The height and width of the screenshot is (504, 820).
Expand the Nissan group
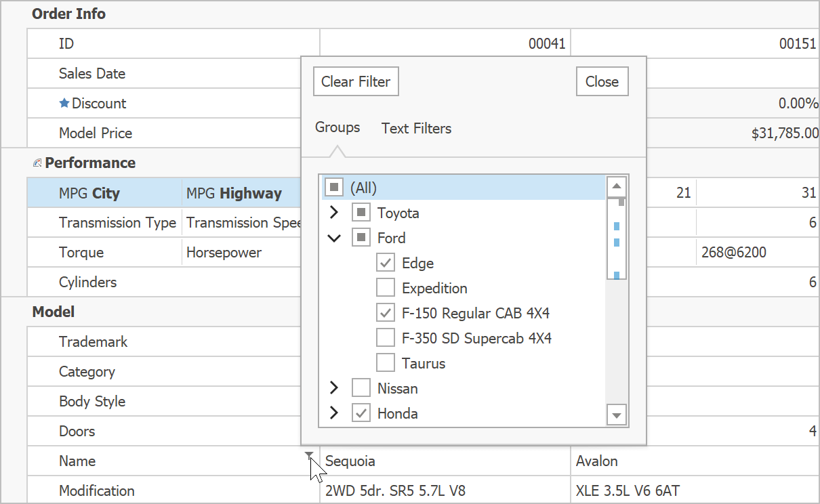point(333,388)
